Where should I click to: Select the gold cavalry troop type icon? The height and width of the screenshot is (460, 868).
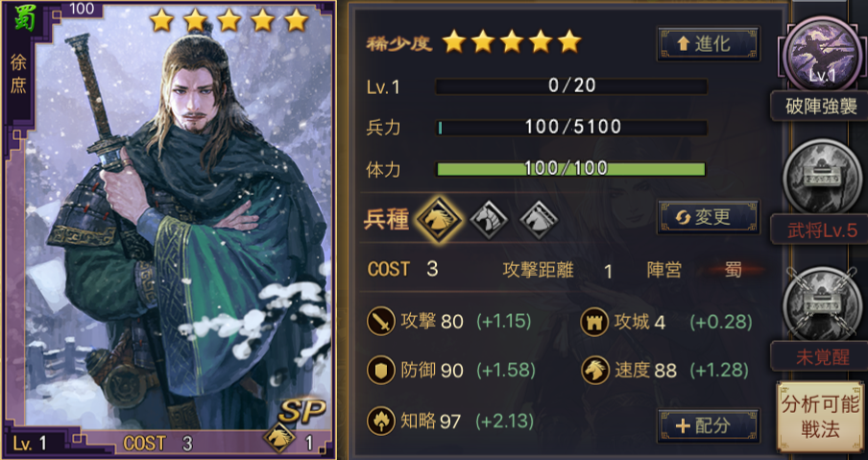click(x=439, y=220)
